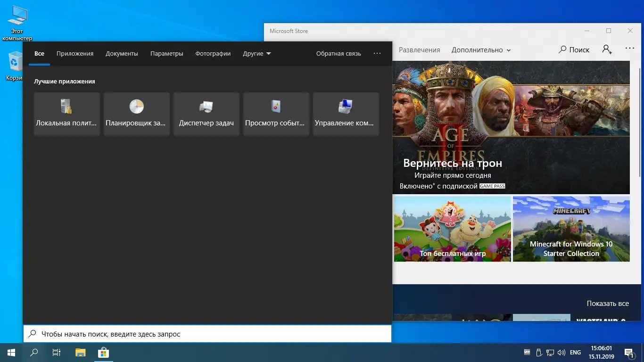
Task: Open Event Viewer (Просмотр событий) tile
Action: (276, 114)
